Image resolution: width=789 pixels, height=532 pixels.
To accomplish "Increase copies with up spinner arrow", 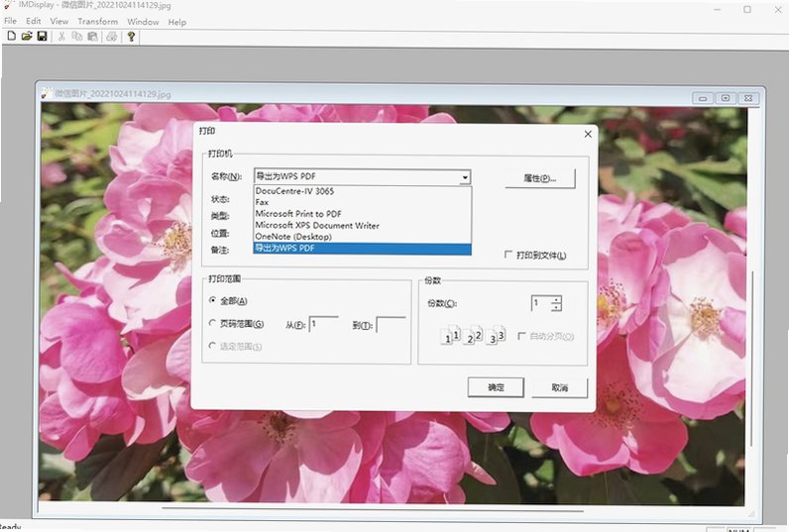I will 556,300.
